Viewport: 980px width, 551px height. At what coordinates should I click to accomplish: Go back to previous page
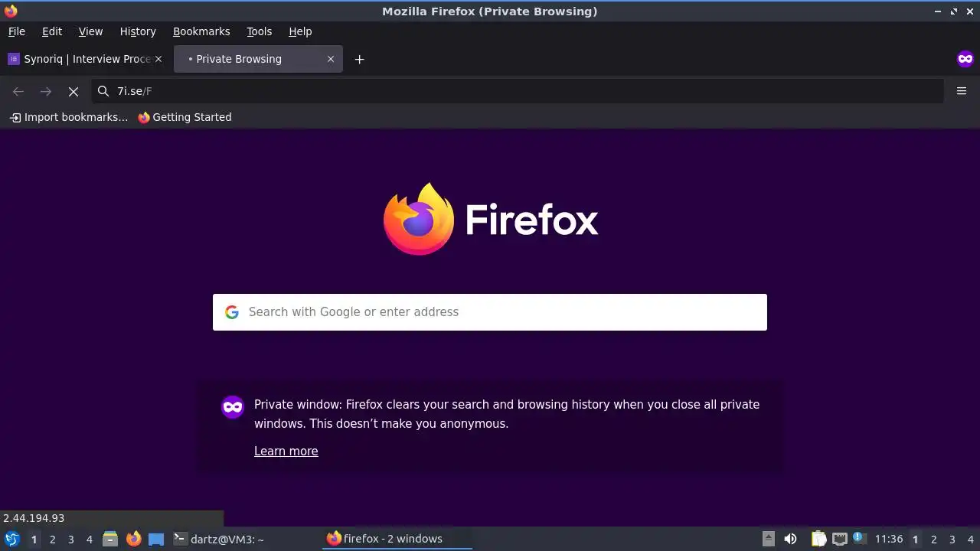pos(18,91)
